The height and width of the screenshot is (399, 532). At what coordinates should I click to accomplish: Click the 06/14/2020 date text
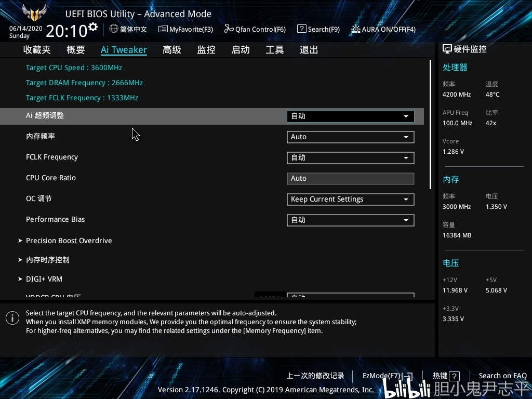[26, 29]
